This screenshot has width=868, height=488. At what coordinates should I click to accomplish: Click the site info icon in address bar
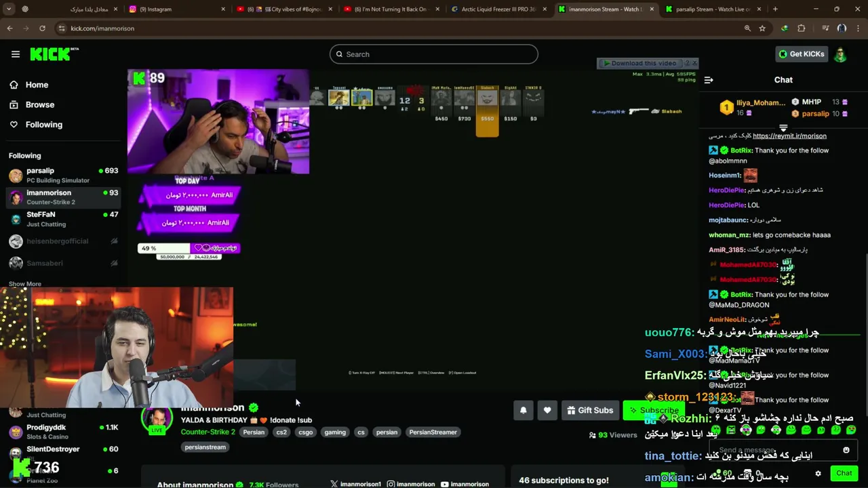pos(61,28)
